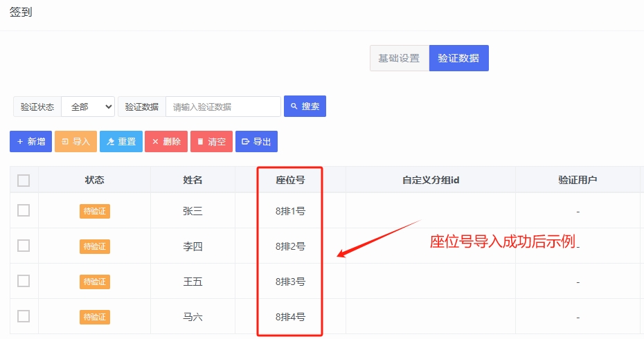Click the seat cell 8排3号

pos(290,282)
